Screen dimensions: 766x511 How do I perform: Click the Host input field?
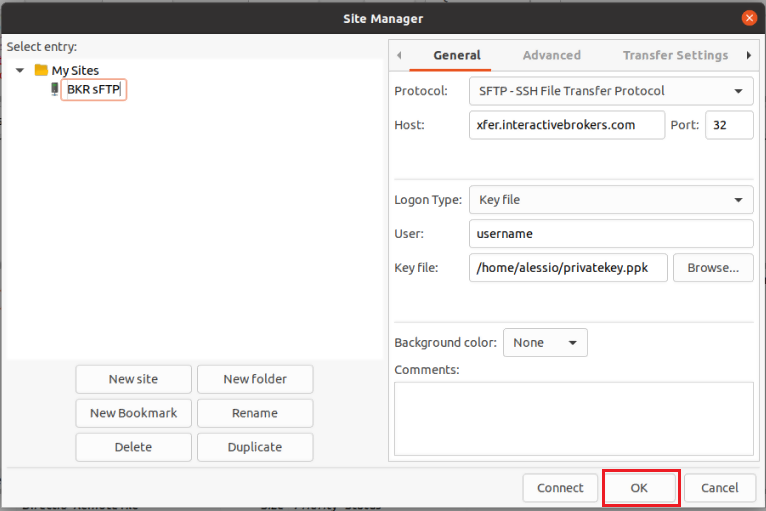tap(567, 125)
